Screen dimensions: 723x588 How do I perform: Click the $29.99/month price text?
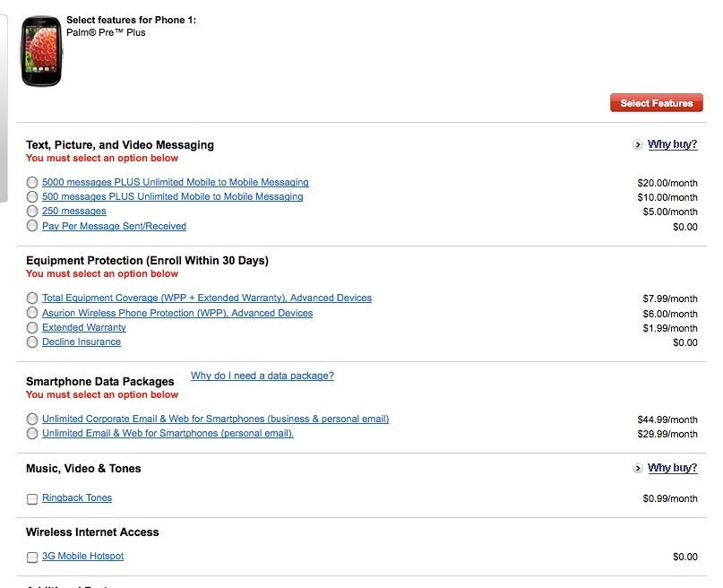point(667,434)
